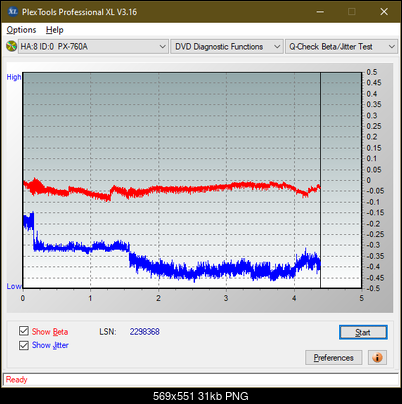Open the Options menu
This screenshot has width=402, height=404.
point(21,30)
